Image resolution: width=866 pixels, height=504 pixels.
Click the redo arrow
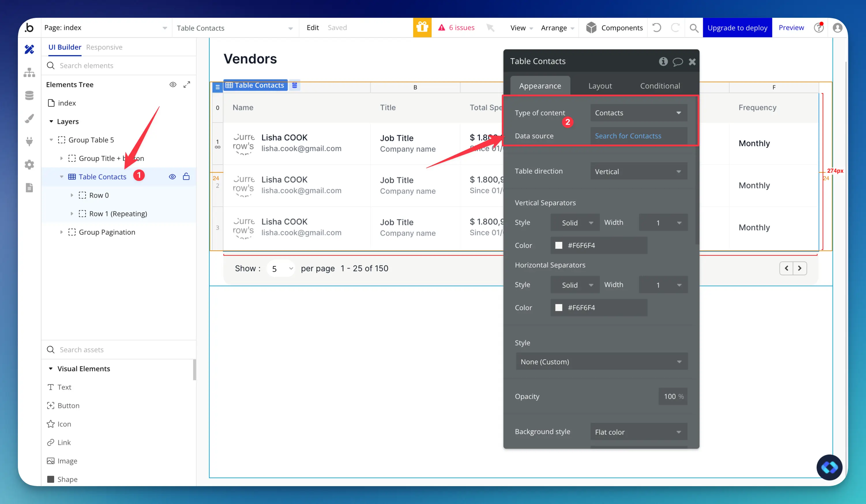[675, 27]
